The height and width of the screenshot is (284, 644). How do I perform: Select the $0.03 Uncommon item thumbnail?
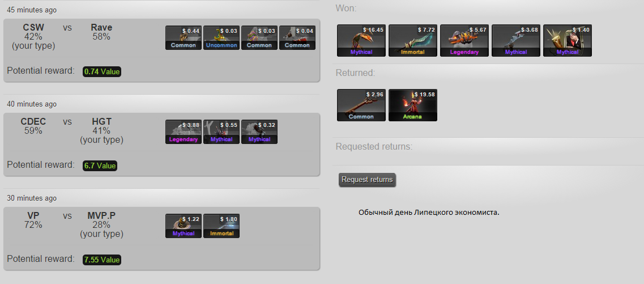pyautogui.click(x=221, y=38)
